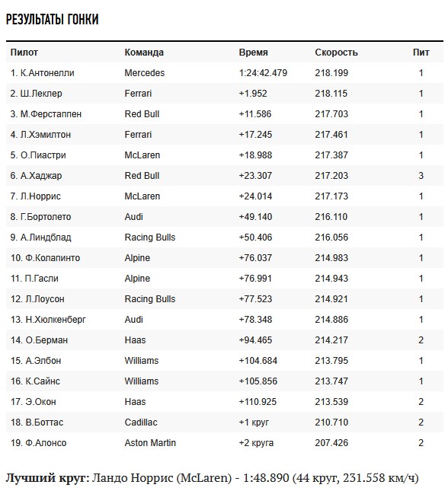Image resolution: width=448 pixels, height=491 pixels.
Task: Click the РЕЗУЛЬТАТЫ ГОНКИ heading
Action: point(52,20)
